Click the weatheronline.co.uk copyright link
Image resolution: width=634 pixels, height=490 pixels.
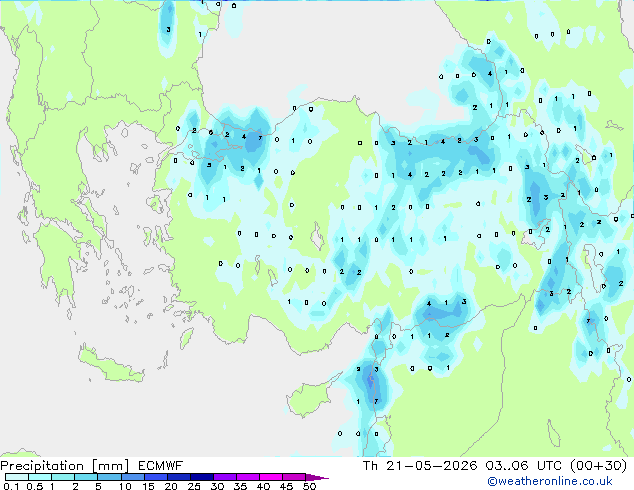pos(550,481)
